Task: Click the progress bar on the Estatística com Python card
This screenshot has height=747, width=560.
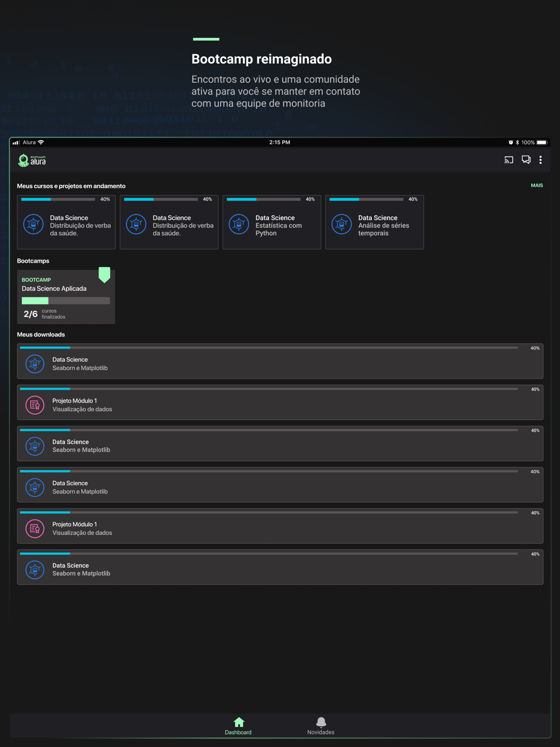Action: [x=263, y=199]
